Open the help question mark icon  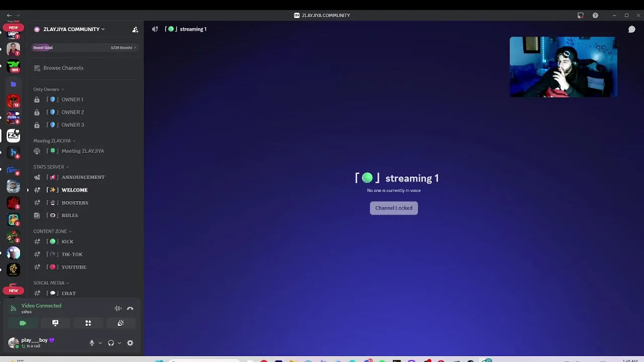click(595, 16)
